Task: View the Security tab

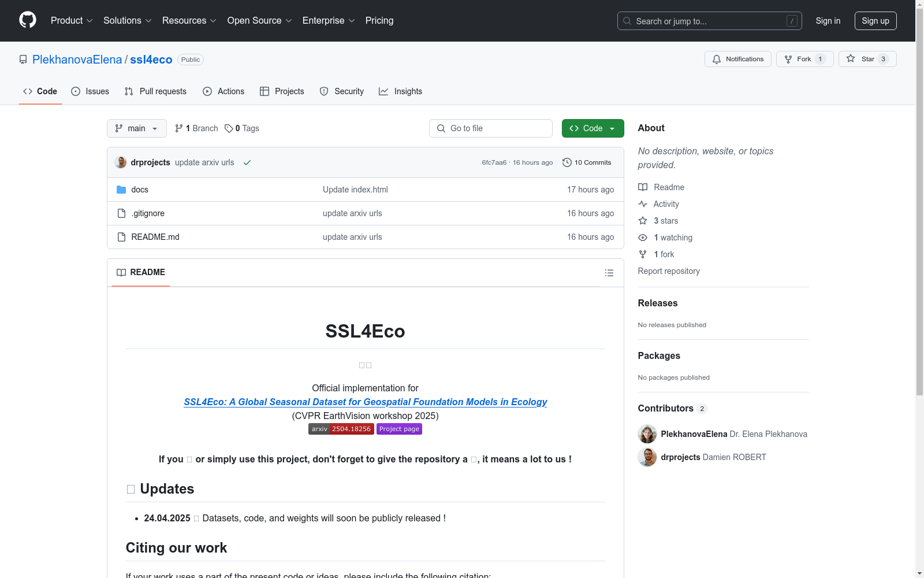Action: pyautogui.click(x=342, y=91)
